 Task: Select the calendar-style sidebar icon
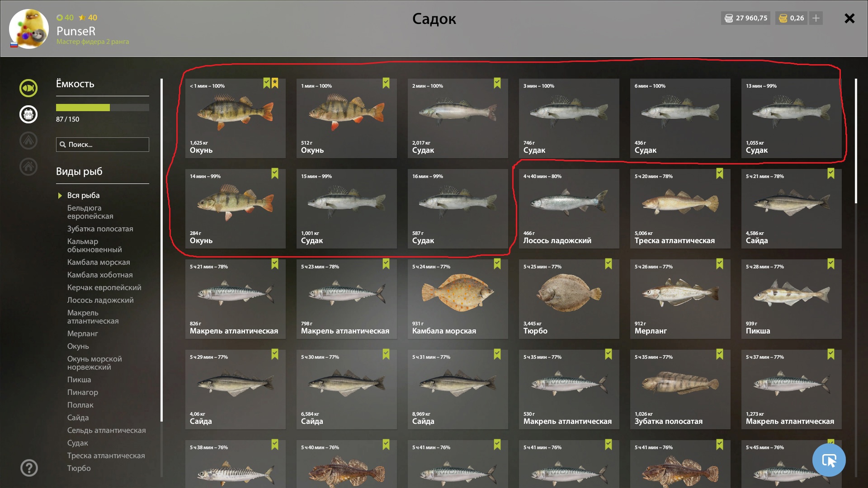(28, 114)
